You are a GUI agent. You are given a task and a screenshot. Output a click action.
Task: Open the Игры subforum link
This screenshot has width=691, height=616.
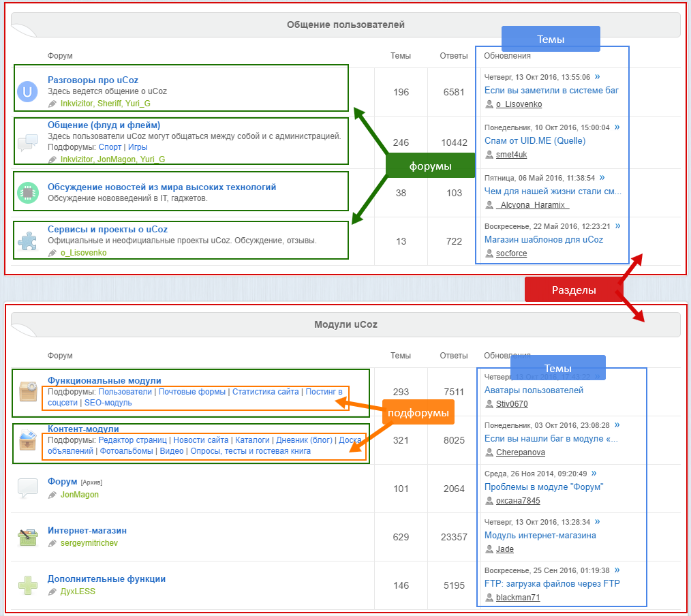(138, 147)
